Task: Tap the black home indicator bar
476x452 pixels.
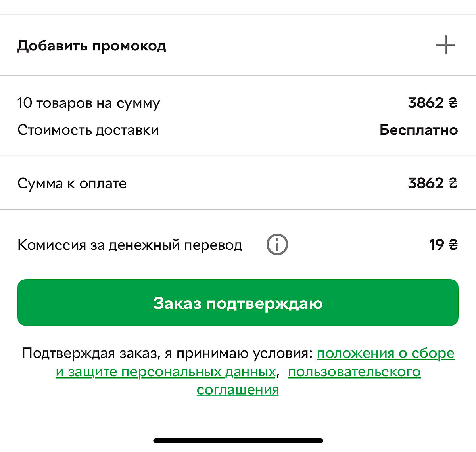Action: [x=238, y=441]
